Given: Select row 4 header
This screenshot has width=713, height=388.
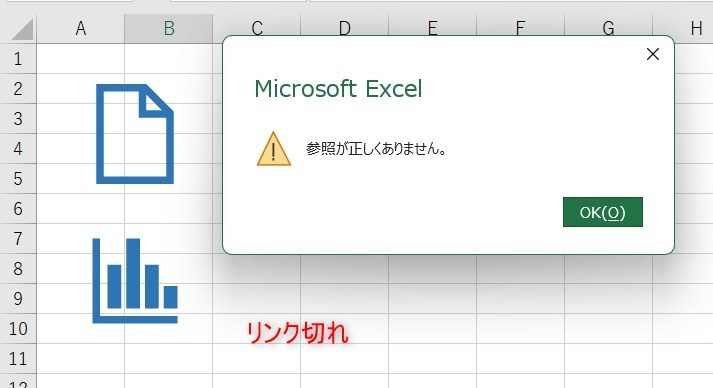Looking at the screenshot, I should [18, 149].
